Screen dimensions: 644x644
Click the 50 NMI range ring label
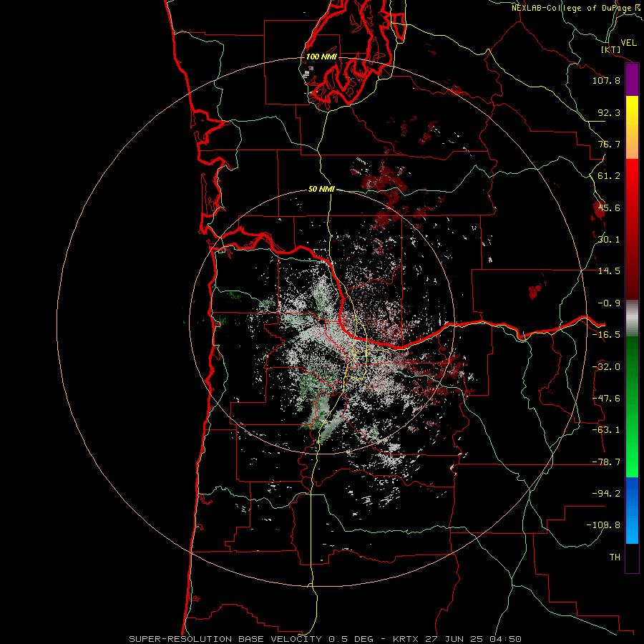click(321, 190)
